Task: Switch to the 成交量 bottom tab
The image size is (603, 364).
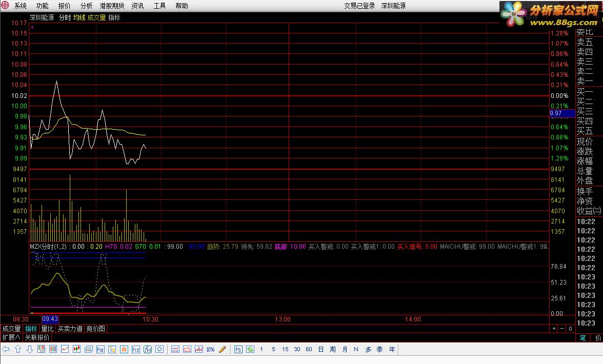Action: coord(11,329)
